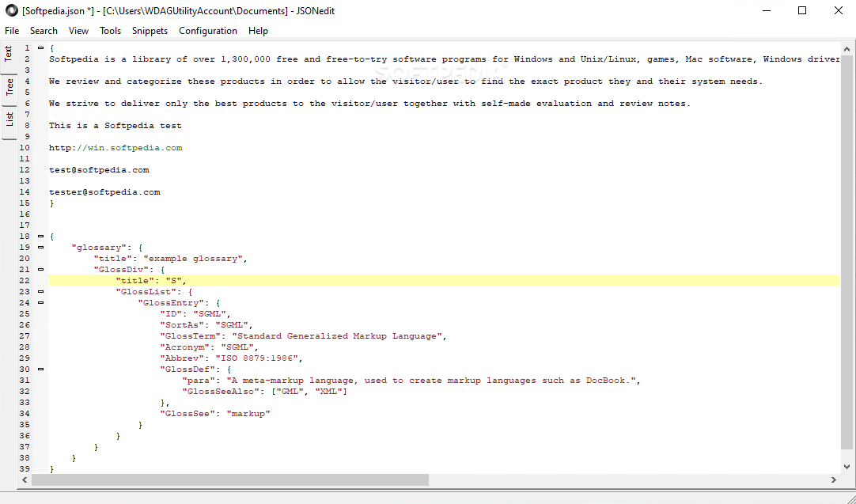Click the vertical scrollbar up arrow

[x=847, y=49]
